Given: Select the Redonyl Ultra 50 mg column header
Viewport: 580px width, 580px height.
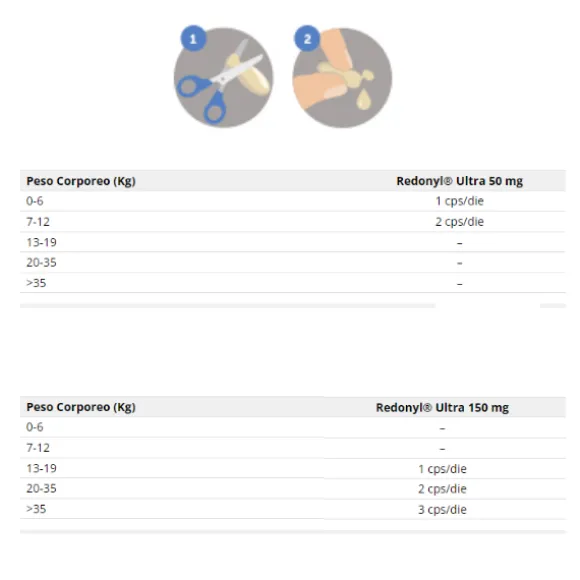Looking at the screenshot, I should (x=459, y=181).
